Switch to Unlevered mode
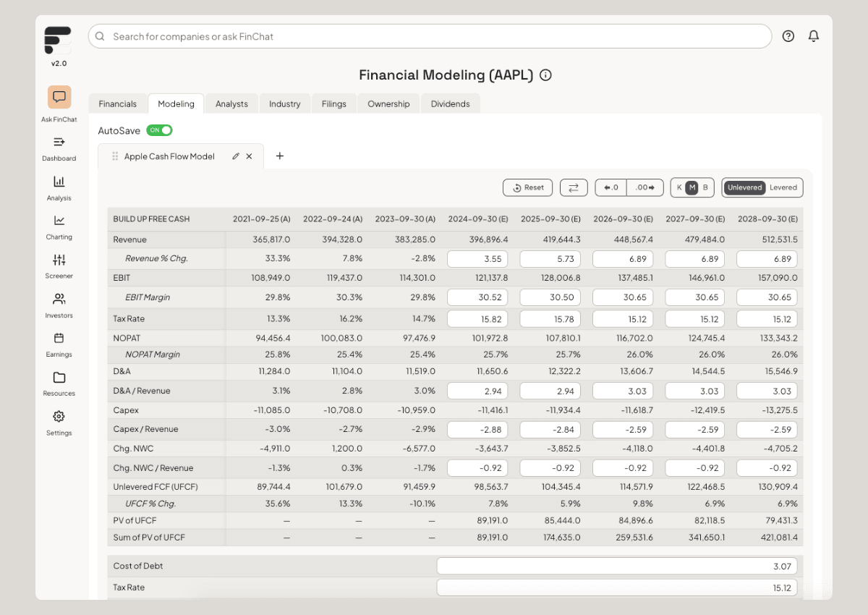This screenshot has width=868, height=615. tap(745, 187)
